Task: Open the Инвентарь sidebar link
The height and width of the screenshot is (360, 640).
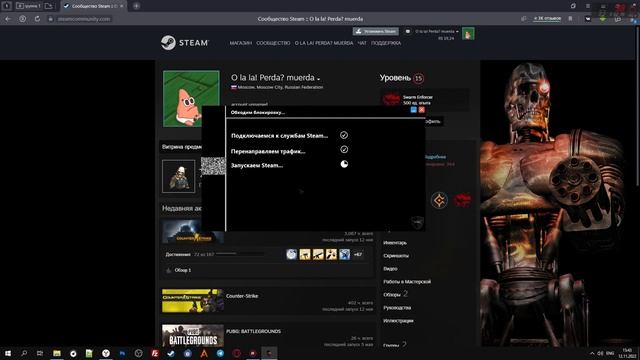Action: (395, 243)
